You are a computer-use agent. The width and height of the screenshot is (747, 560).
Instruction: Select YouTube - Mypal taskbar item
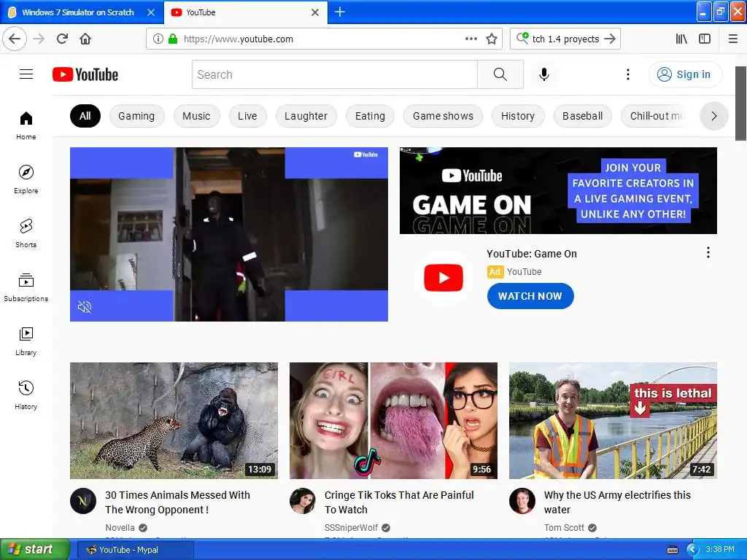(136, 550)
